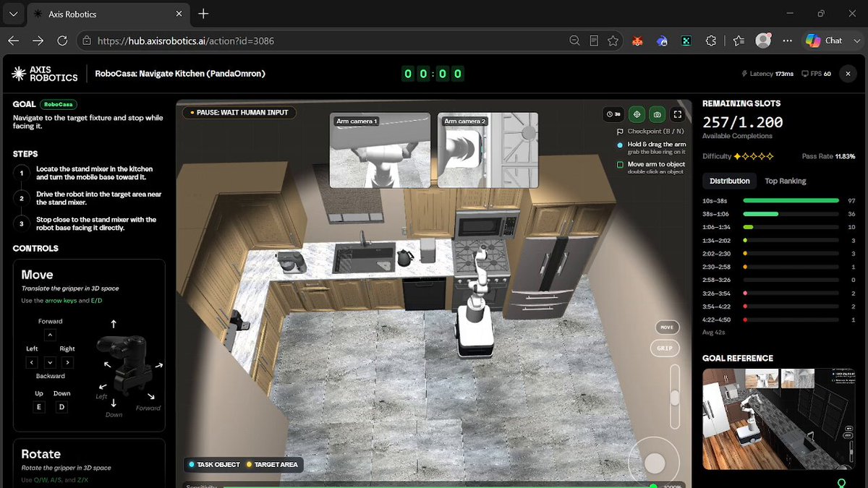Click the crosshair target icon in viewport
This screenshot has width=868, height=488.
click(637, 114)
